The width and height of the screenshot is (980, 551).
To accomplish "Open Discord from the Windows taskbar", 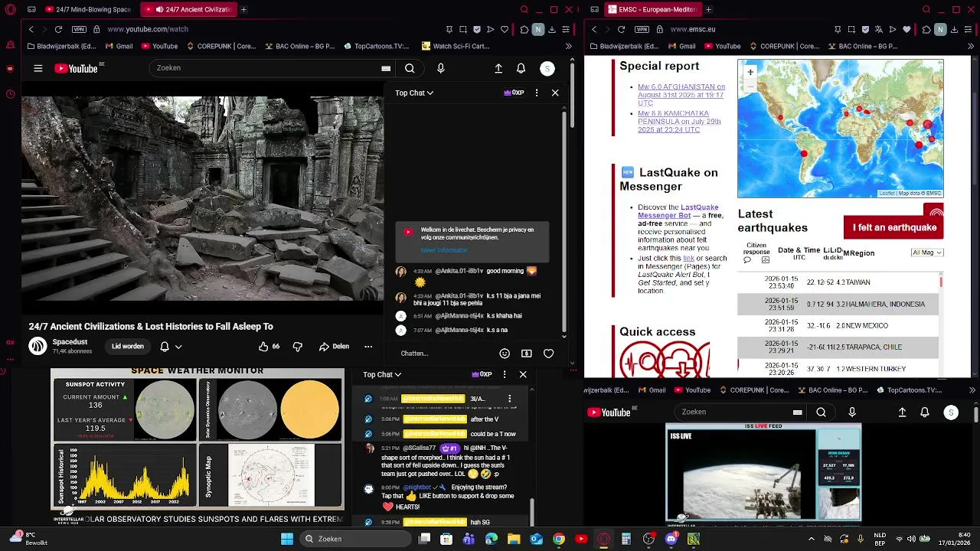I will pos(671,539).
